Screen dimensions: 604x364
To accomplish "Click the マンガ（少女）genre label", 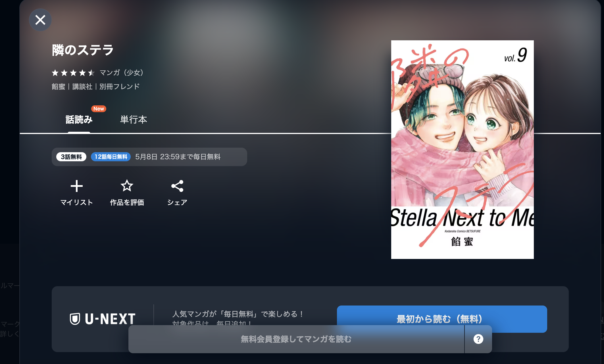I will click(x=122, y=73).
